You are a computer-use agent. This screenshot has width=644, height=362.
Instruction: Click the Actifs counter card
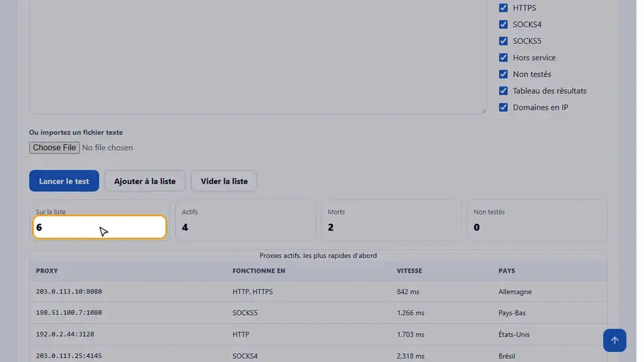(246, 221)
